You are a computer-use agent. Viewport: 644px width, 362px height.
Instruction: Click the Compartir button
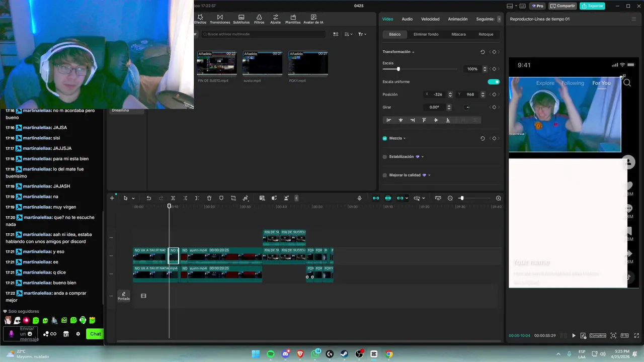point(562,6)
